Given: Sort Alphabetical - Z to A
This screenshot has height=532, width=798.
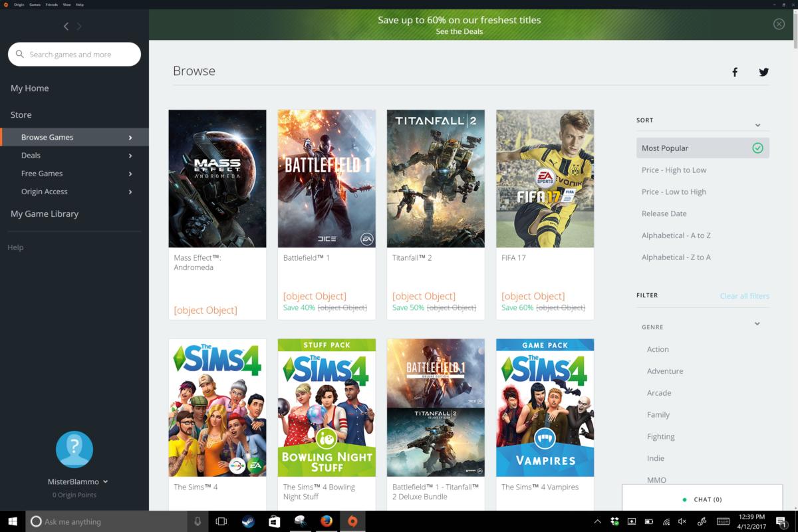Looking at the screenshot, I should tap(676, 257).
